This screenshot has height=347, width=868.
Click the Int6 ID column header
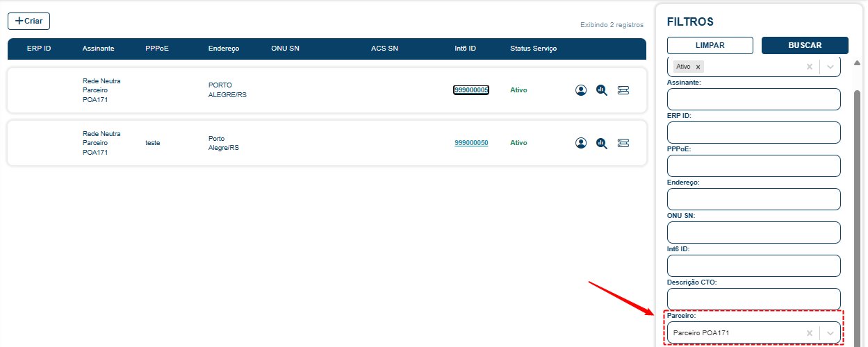click(465, 49)
